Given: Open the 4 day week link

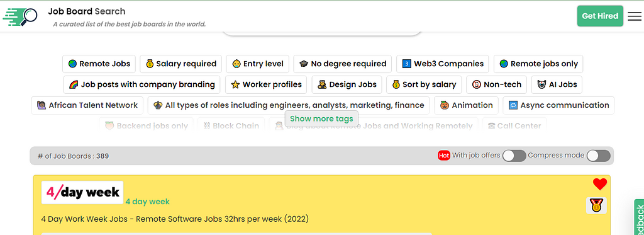Looking at the screenshot, I should click(x=147, y=202).
